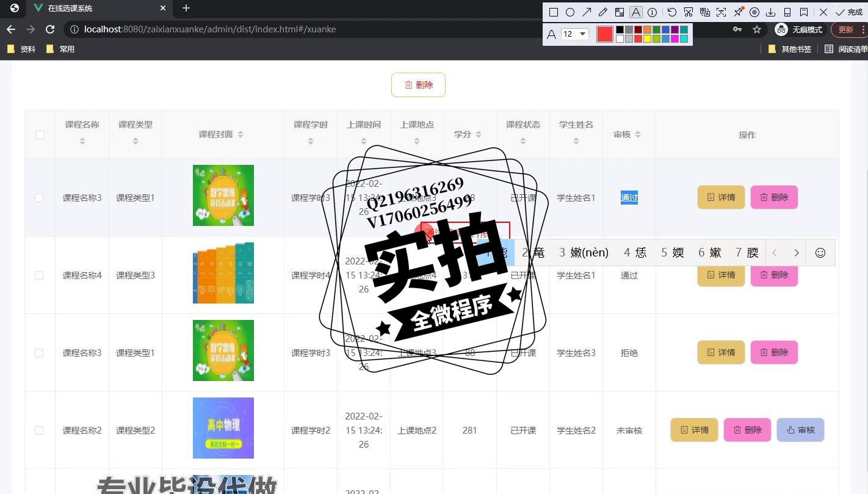Click 删除 in the 学生姓名3 row
The height and width of the screenshot is (494, 868).
(774, 352)
